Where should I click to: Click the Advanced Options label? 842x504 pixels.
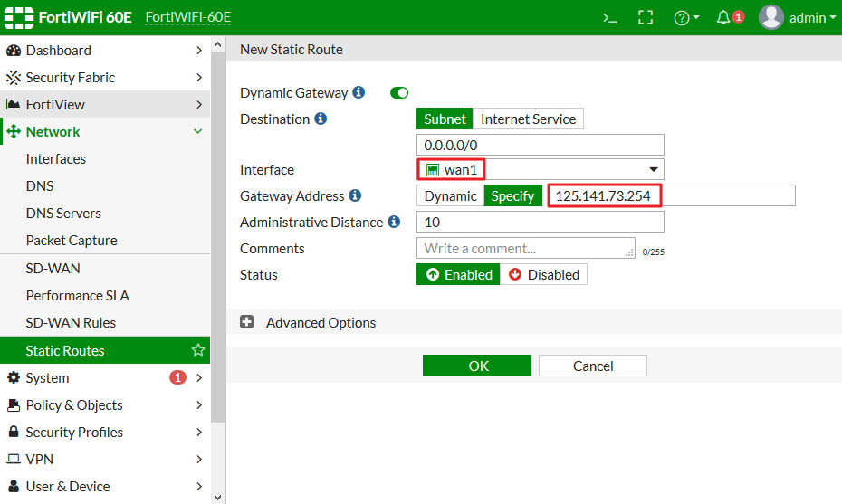[321, 323]
